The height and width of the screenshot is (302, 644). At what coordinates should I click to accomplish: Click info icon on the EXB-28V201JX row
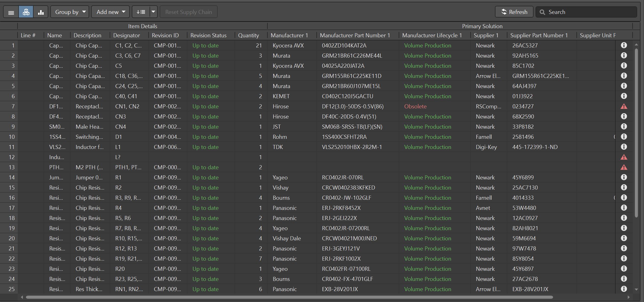click(624, 289)
